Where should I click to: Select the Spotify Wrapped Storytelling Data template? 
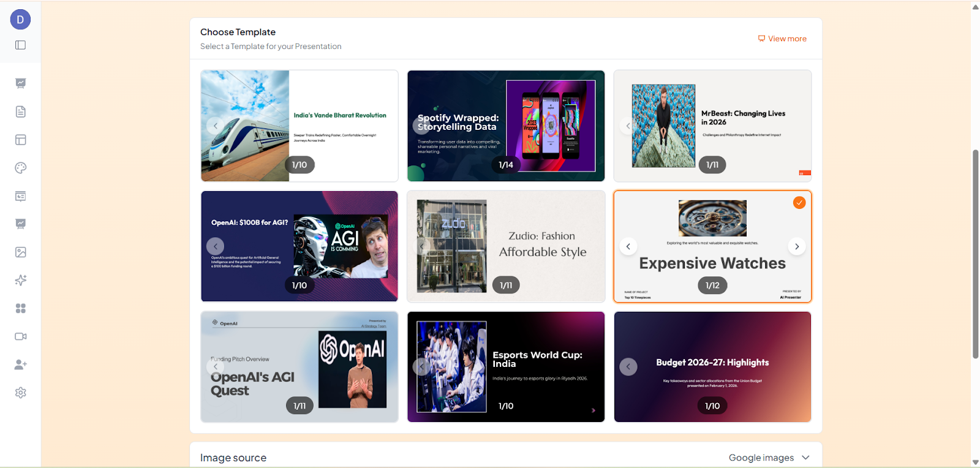point(506,126)
